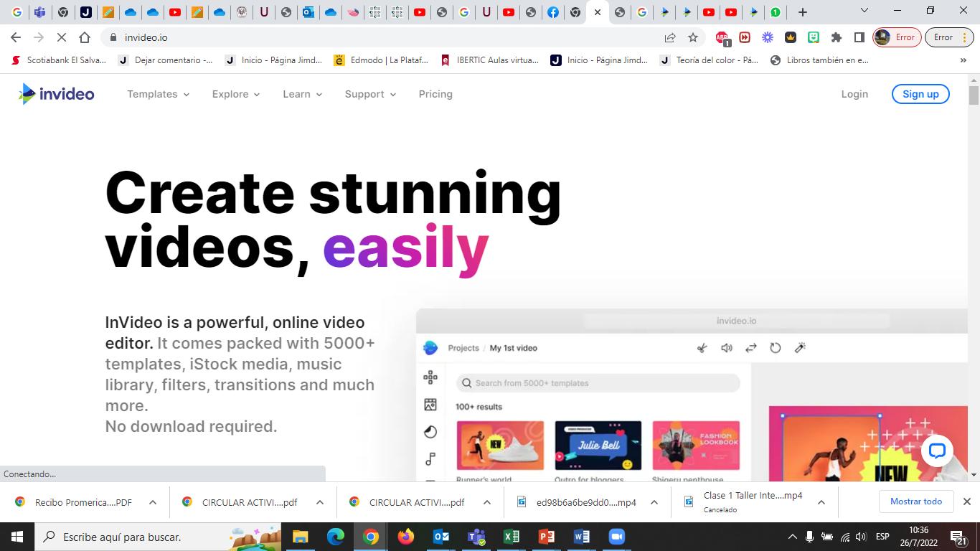Screen dimensions: 980x551
Task: Switch to the Microsoft Teams browser tab
Action: click(x=39, y=11)
